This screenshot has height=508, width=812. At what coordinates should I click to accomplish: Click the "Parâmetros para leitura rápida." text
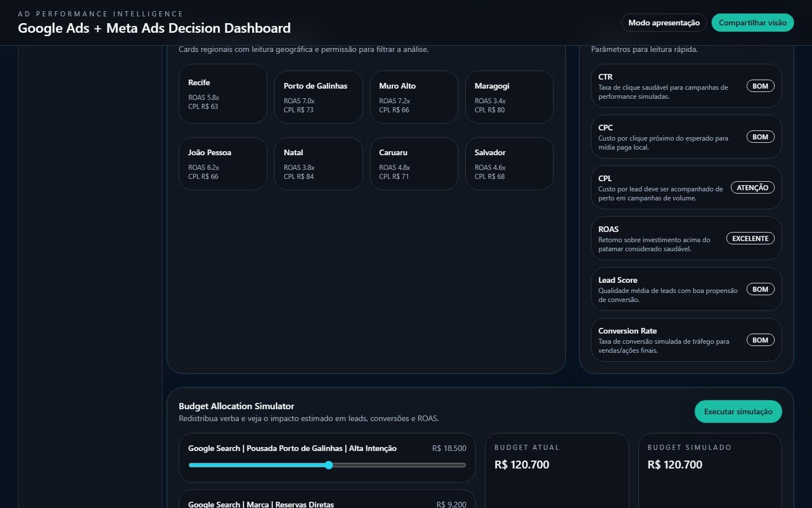click(x=645, y=50)
